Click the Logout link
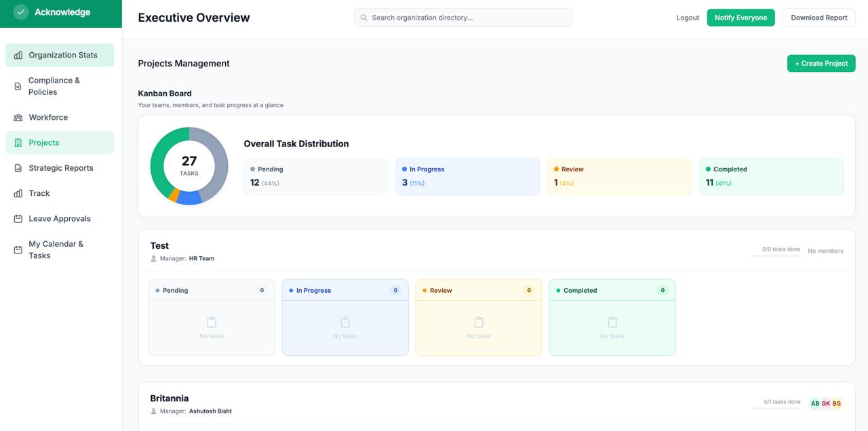Image resolution: width=868 pixels, height=431 pixels. (688, 18)
